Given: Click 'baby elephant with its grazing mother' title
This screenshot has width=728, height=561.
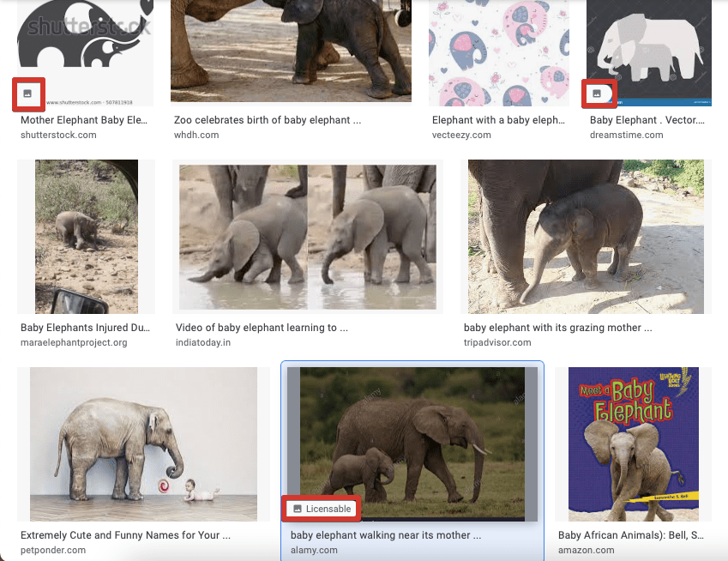Looking at the screenshot, I should [557, 328].
